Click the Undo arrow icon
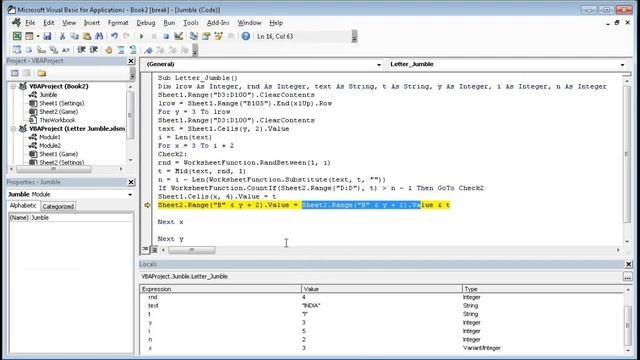Viewport: 640px width, 360px height. pos(114,36)
